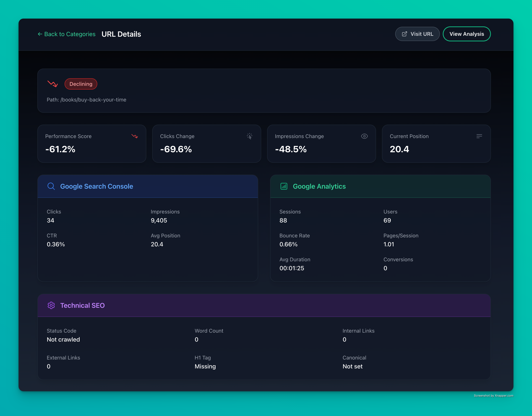Go back to Categories
The image size is (532, 416).
coord(67,34)
